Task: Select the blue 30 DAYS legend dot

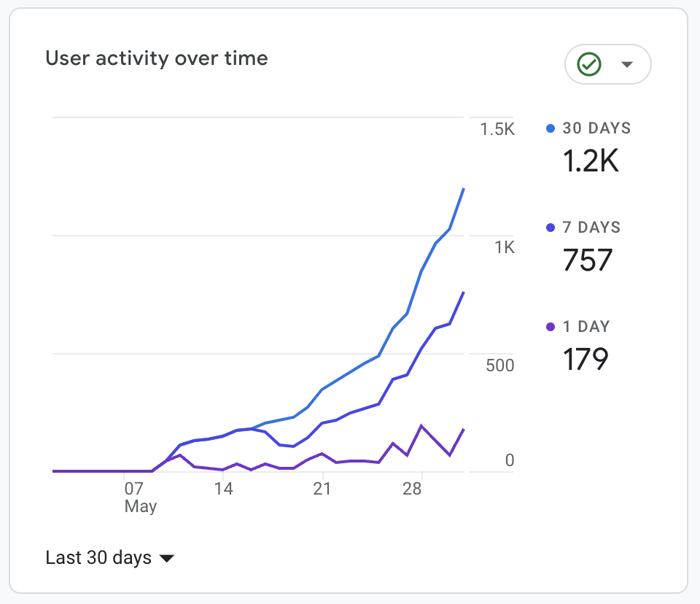Action: pyautogui.click(x=551, y=128)
